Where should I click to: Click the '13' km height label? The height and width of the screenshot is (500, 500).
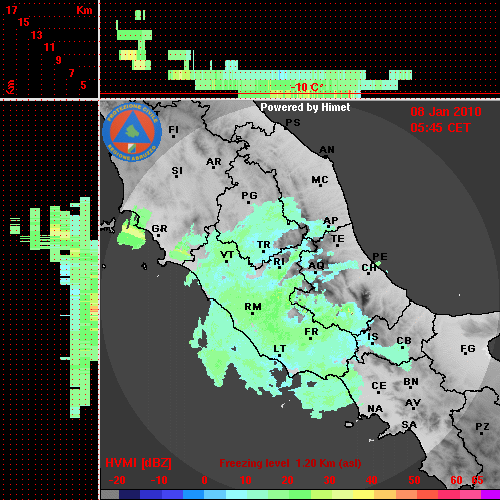pos(37,35)
